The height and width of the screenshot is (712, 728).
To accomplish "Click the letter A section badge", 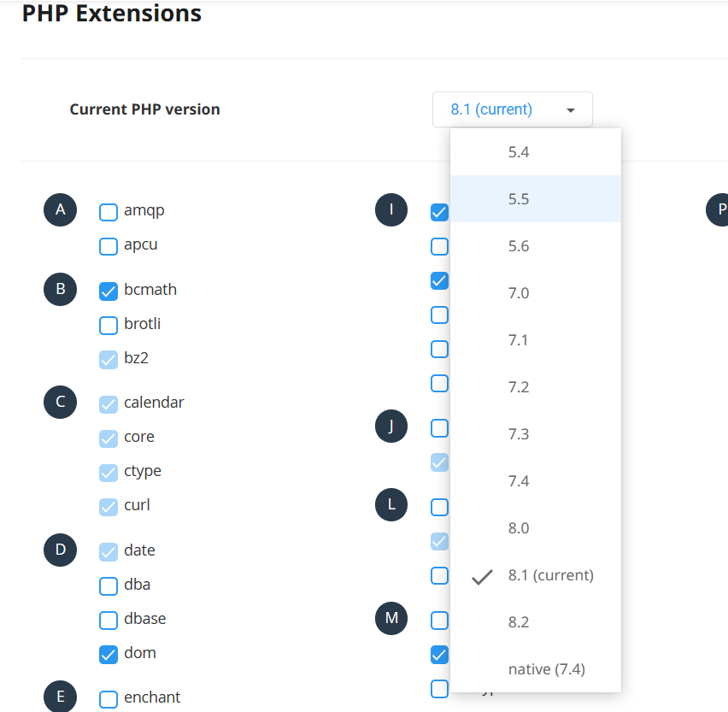I will point(60,209).
